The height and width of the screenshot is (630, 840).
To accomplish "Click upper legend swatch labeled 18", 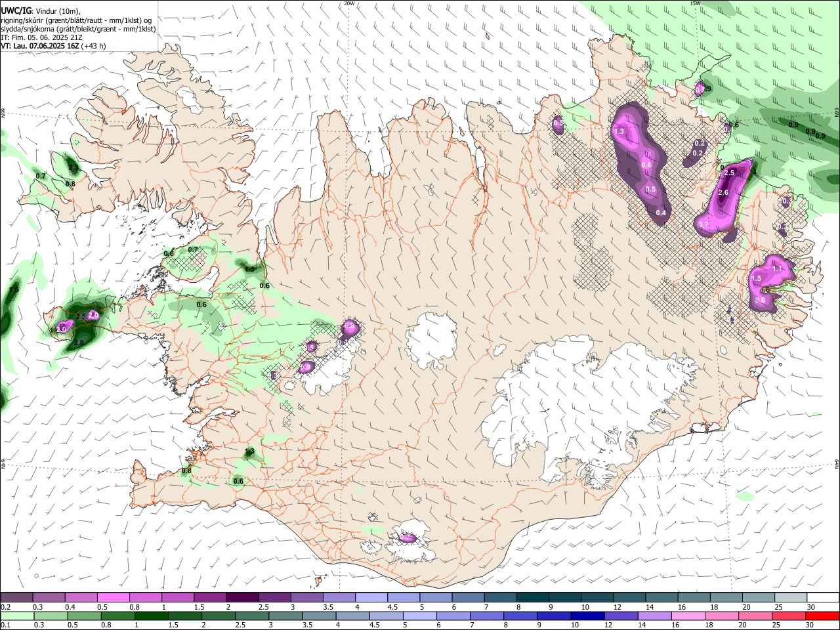I will point(726,598).
